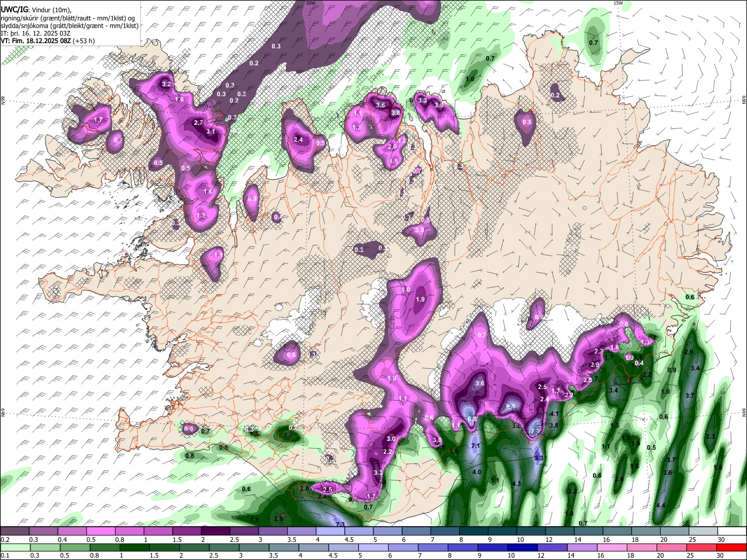Click the 4.3 rain value on the map
This screenshot has width=747, height=560.
[x=516, y=484]
